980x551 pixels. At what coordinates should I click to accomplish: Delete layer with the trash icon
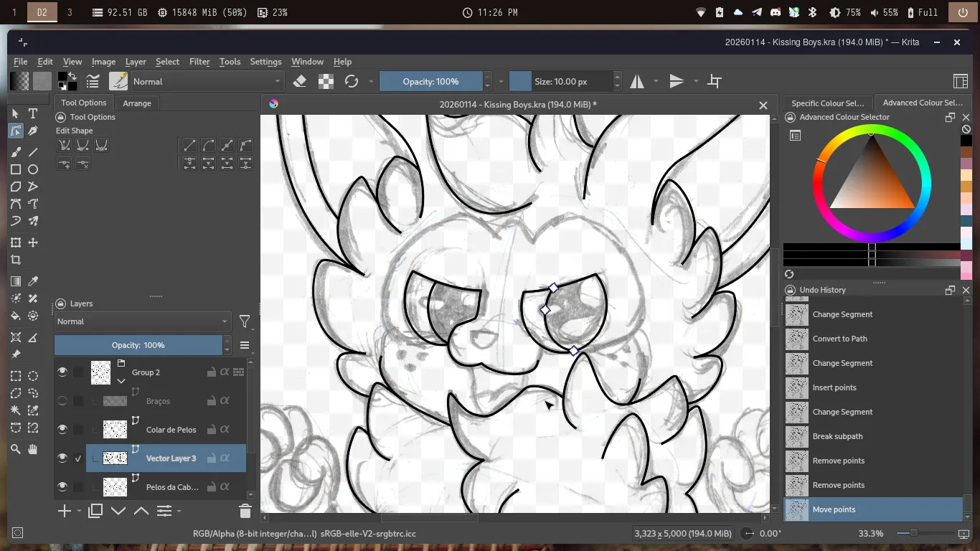245,511
